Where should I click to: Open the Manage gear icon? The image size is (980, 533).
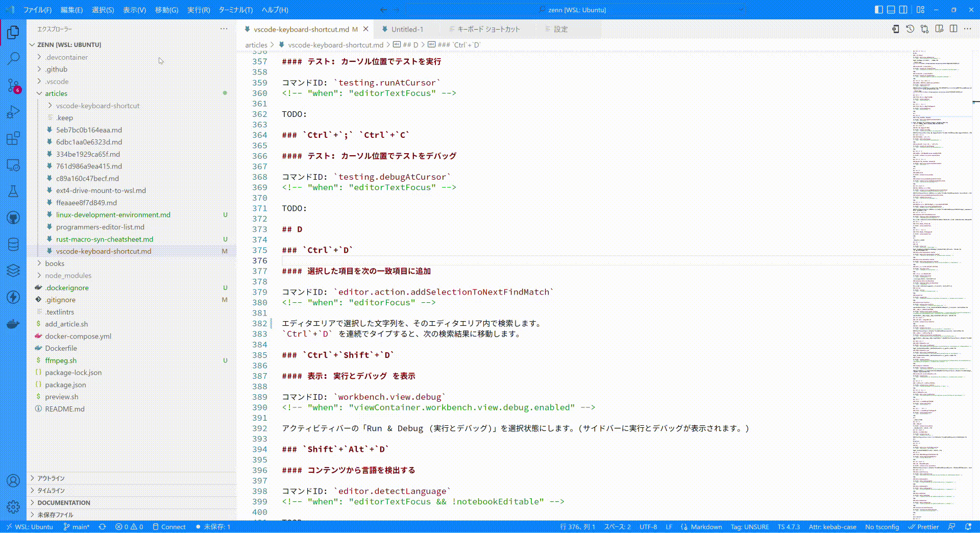click(13, 507)
